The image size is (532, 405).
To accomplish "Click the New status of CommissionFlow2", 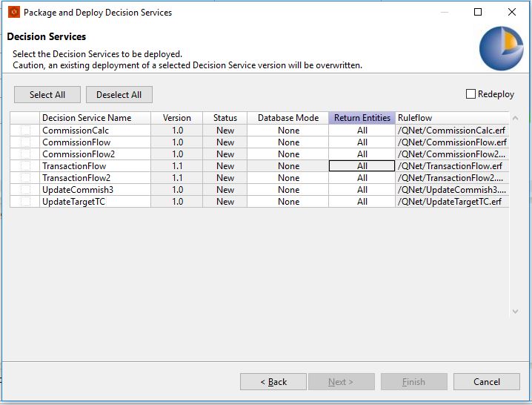I will [x=225, y=154].
